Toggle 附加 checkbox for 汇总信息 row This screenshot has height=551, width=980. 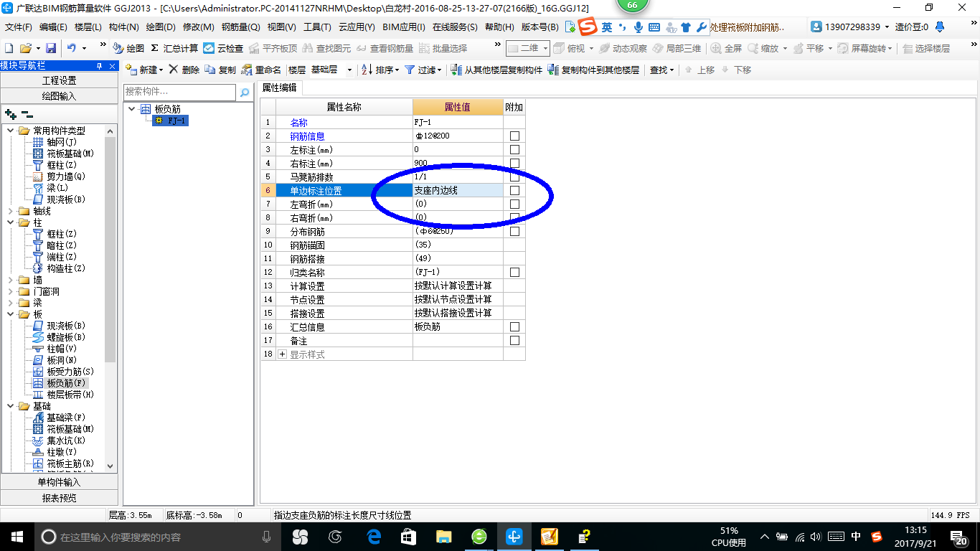[514, 327]
